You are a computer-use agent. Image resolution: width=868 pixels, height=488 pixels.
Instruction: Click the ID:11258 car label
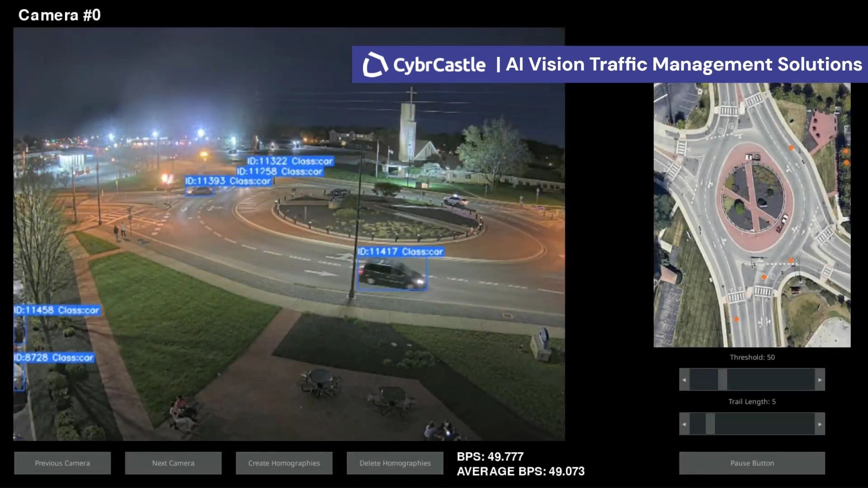[x=280, y=172]
